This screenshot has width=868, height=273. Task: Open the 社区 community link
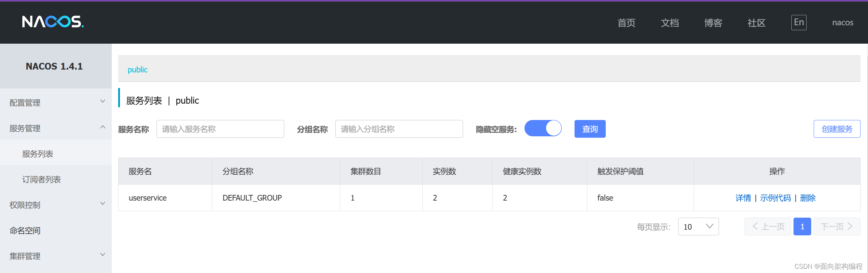click(757, 23)
